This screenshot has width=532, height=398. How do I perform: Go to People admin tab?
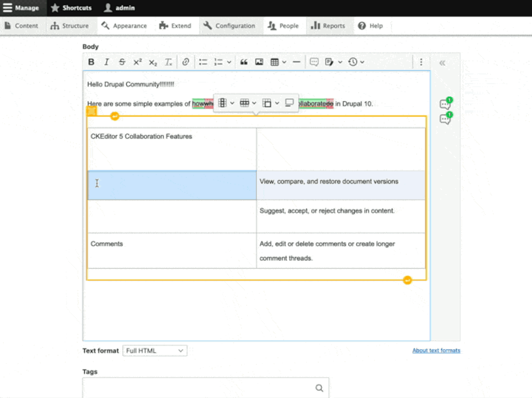click(x=283, y=26)
